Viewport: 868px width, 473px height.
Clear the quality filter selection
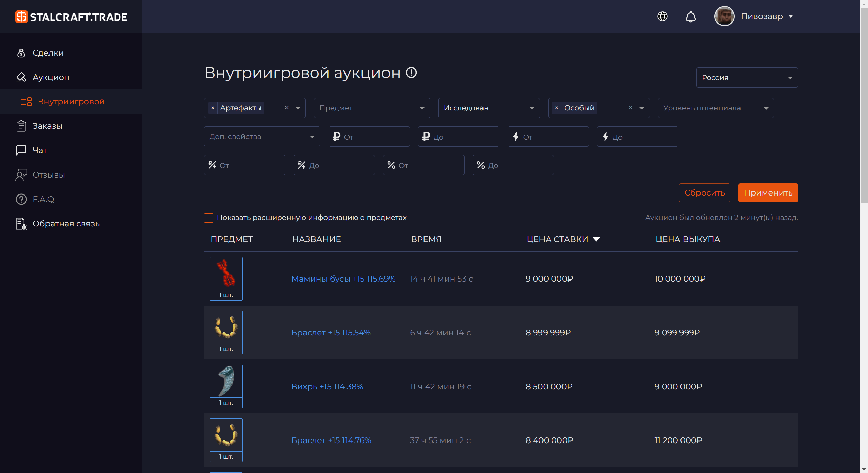[631, 108]
